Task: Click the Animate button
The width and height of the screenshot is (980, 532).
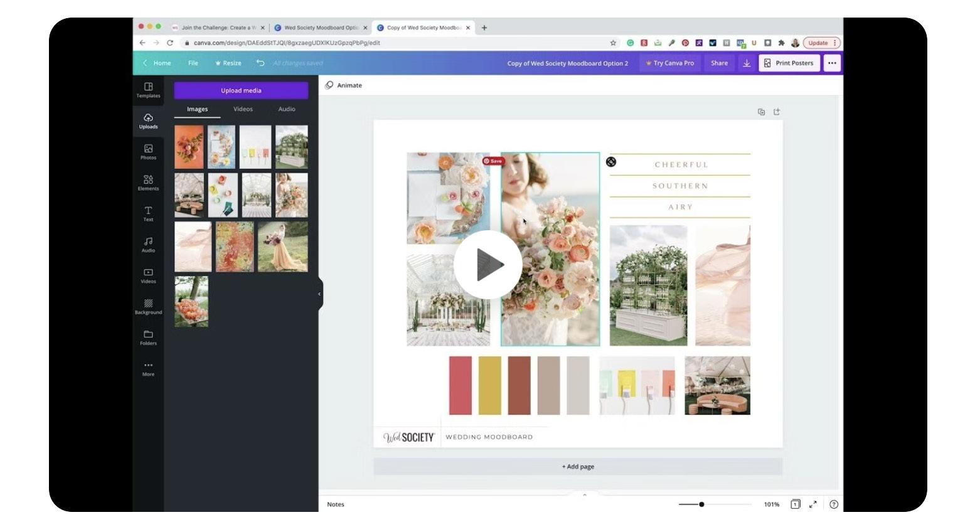Action: pyautogui.click(x=344, y=85)
